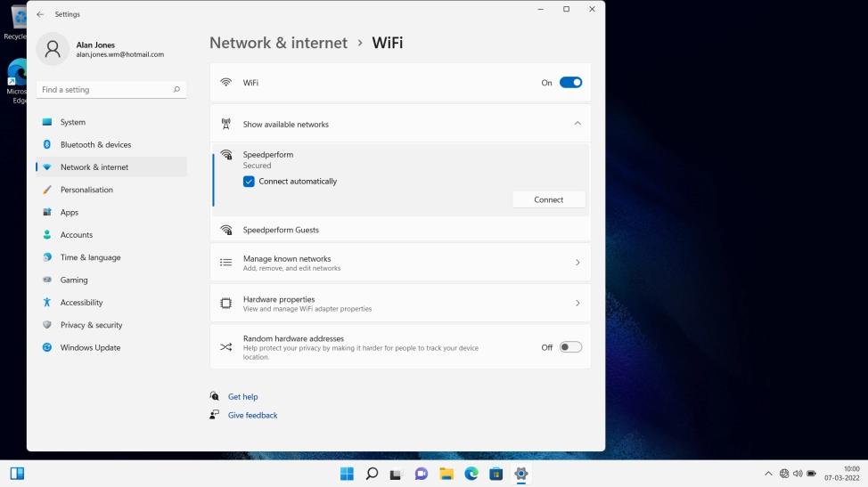Click the Windows Start button on taskbar
This screenshot has width=868, height=487.
(x=347, y=474)
